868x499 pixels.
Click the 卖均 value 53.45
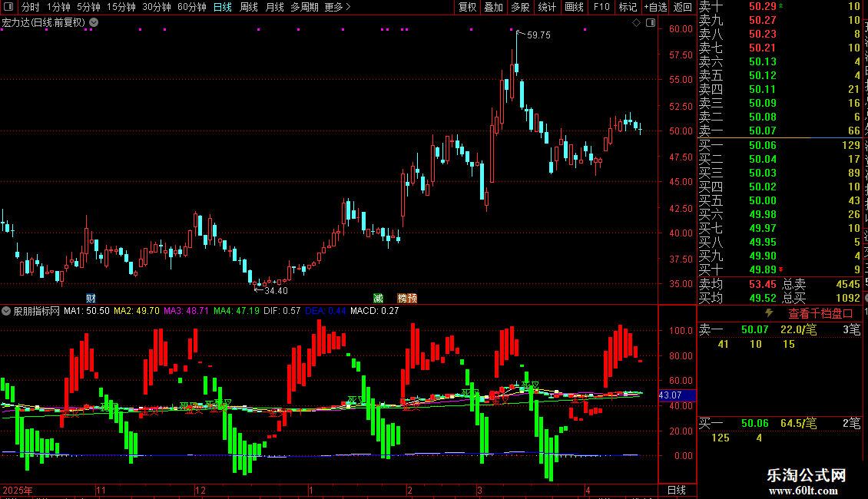pyautogui.click(x=762, y=284)
